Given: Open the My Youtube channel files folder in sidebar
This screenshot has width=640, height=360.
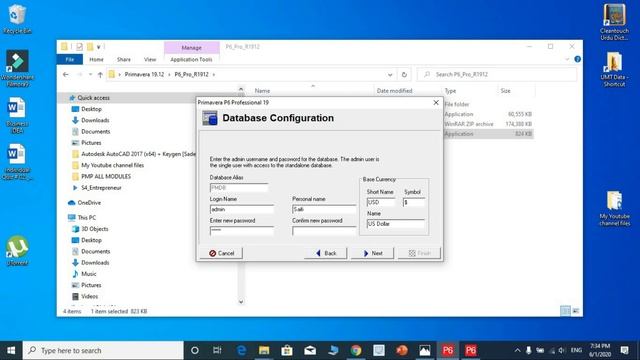Looking at the screenshot, I should pos(112,165).
